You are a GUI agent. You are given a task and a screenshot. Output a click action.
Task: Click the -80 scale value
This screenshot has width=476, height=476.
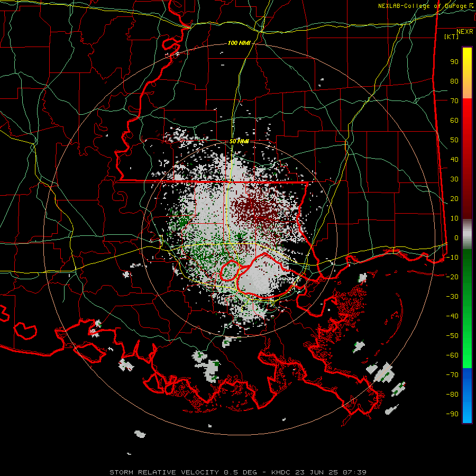452,395
